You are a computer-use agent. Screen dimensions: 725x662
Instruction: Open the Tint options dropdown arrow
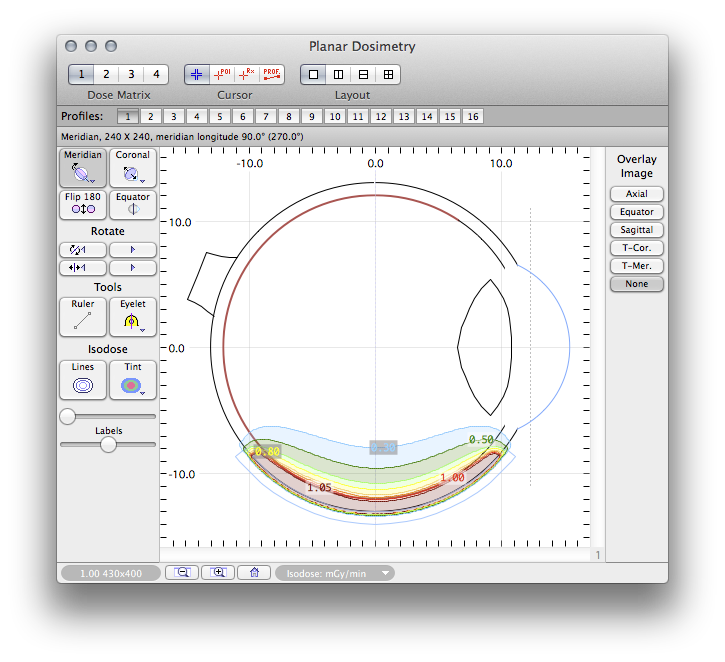pyautogui.click(x=142, y=393)
